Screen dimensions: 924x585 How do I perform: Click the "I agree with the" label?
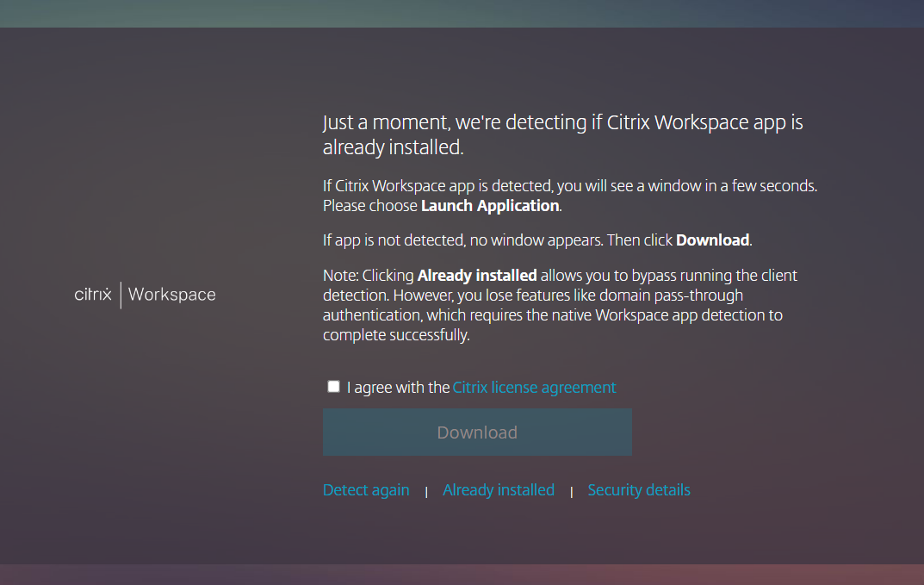[398, 388]
